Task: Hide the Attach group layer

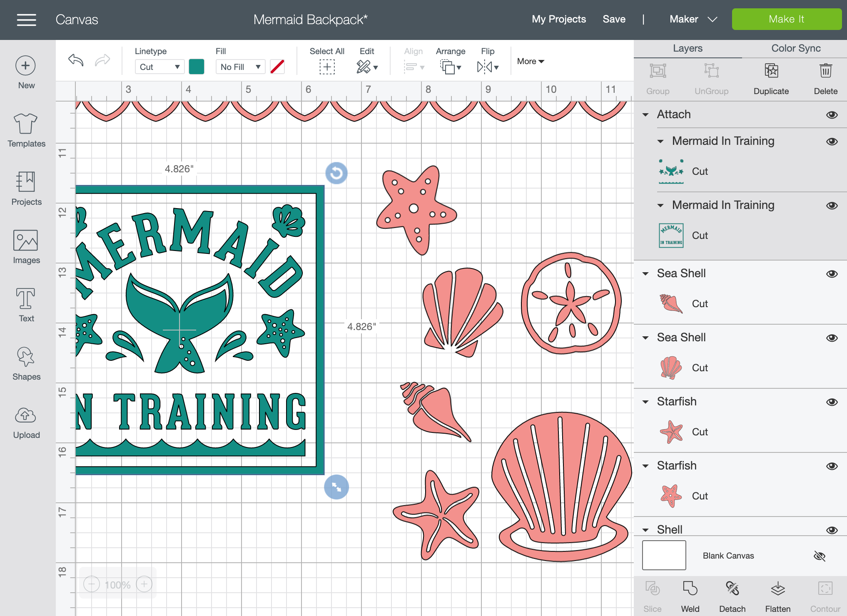Action: pos(832,115)
